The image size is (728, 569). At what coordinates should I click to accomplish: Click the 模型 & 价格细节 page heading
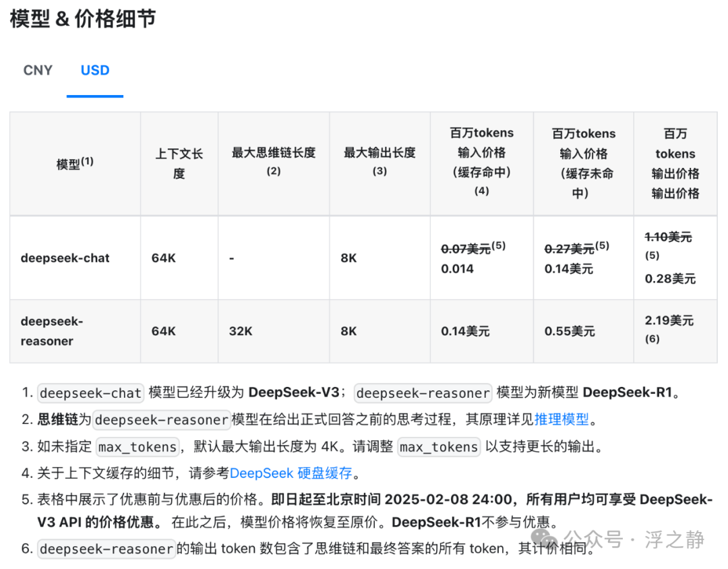tap(83, 19)
